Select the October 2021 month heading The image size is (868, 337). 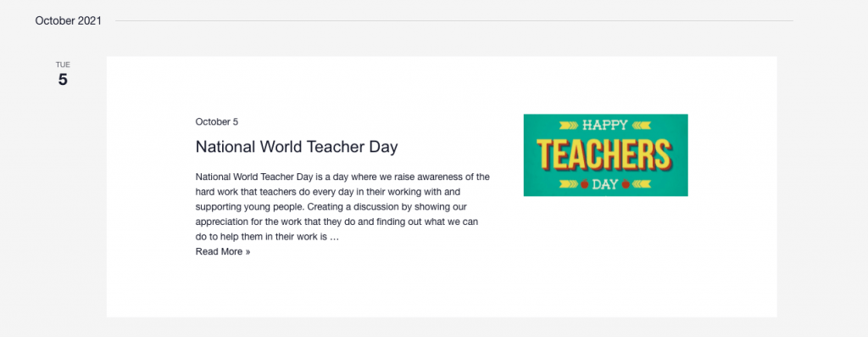(68, 21)
